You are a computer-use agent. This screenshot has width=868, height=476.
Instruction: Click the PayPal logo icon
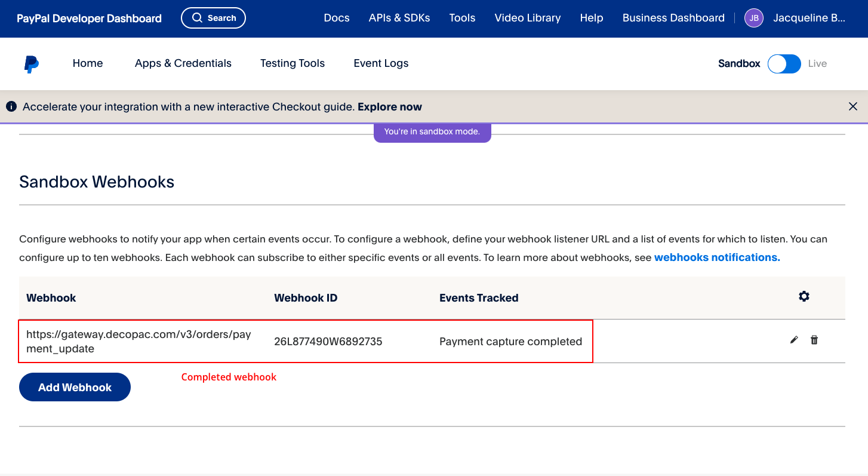click(x=32, y=64)
